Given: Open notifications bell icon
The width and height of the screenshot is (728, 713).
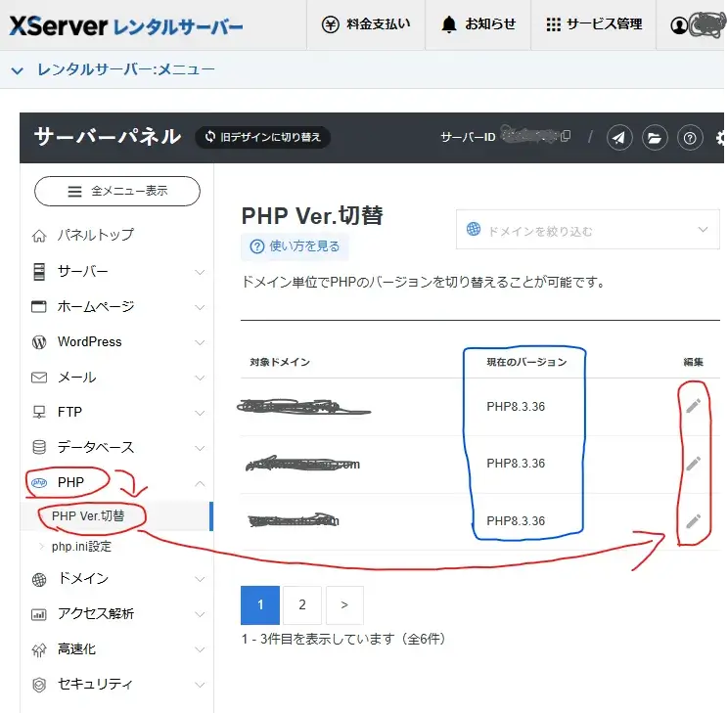Looking at the screenshot, I should (x=448, y=24).
